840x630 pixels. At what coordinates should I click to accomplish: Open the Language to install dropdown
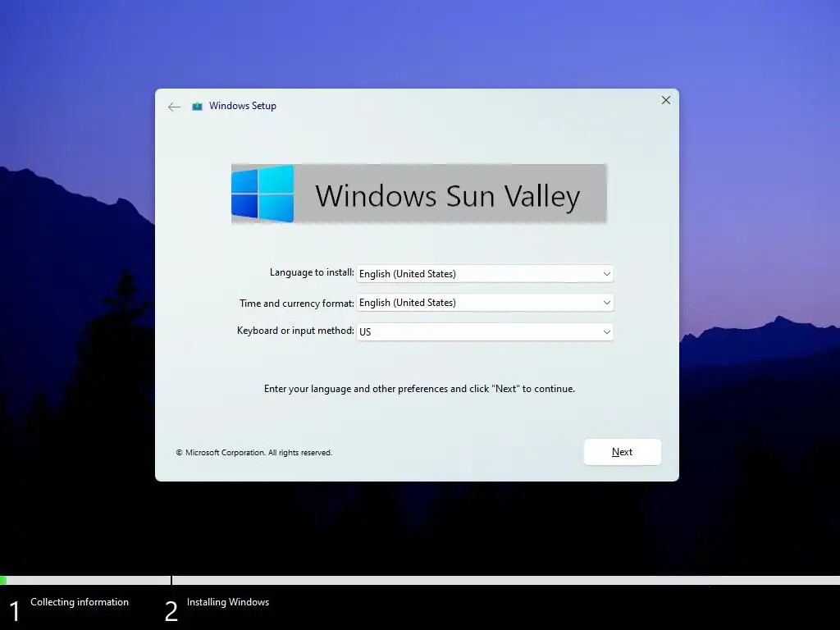click(485, 274)
